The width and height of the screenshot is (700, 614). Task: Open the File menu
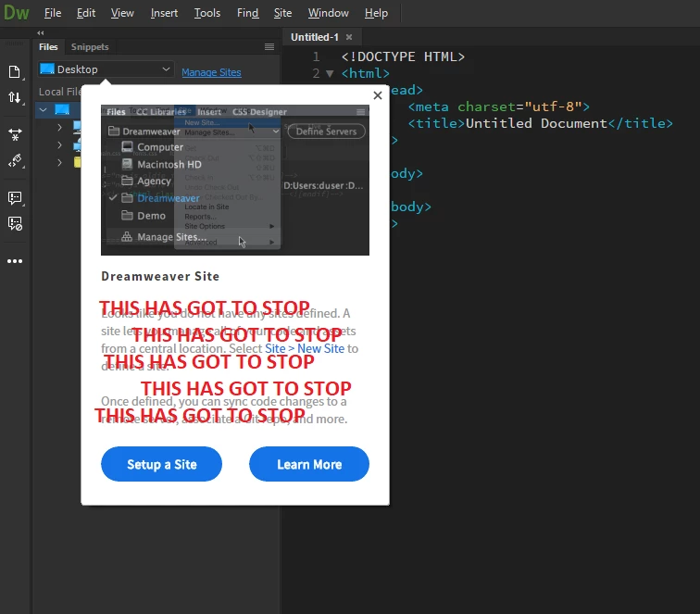click(x=53, y=13)
